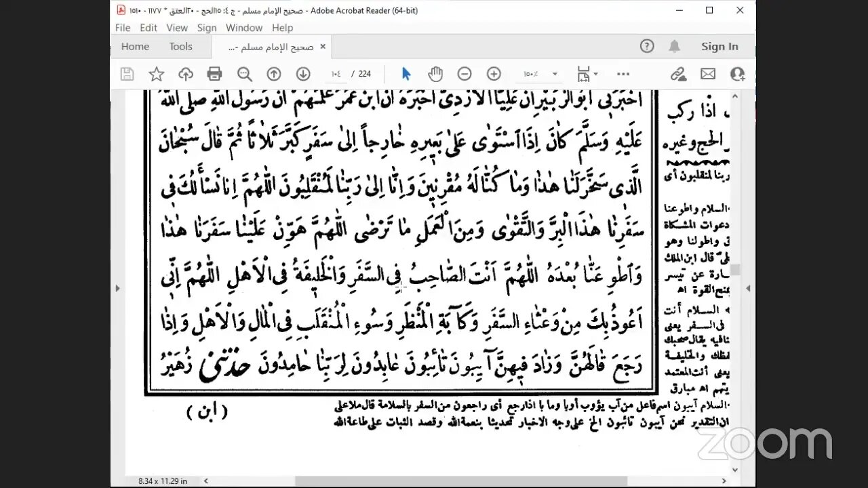
Task: Zoom out with the minus icon
Action: tap(465, 74)
